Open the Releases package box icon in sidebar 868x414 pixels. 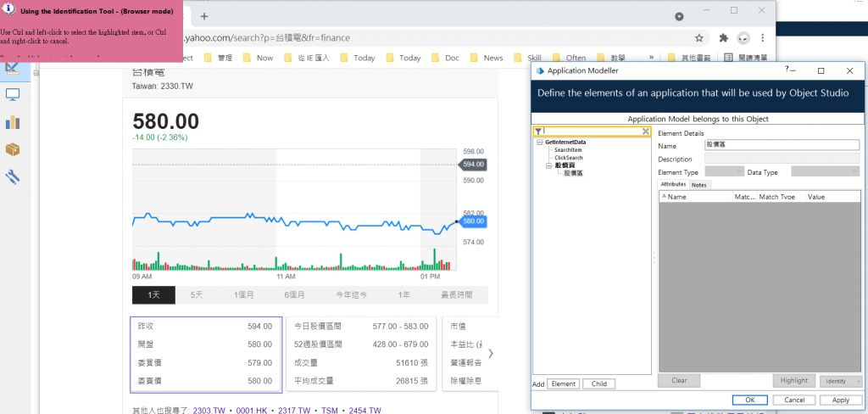tap(12, 149)
